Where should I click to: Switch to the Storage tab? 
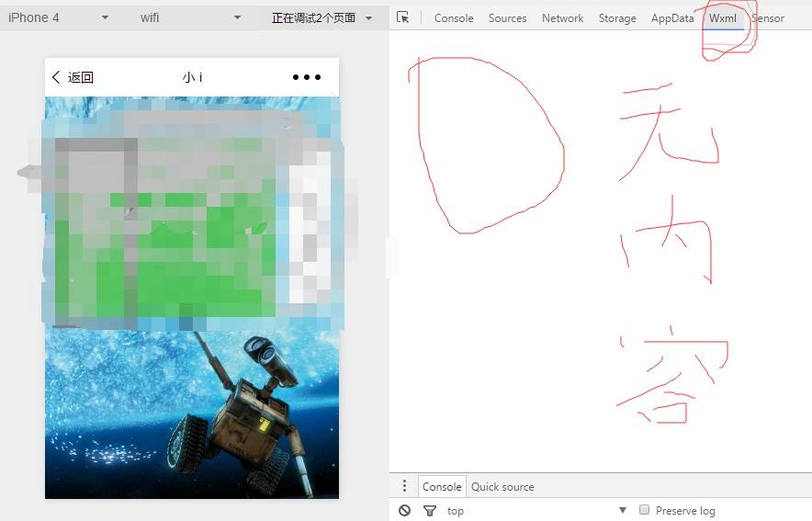(617, 18)
